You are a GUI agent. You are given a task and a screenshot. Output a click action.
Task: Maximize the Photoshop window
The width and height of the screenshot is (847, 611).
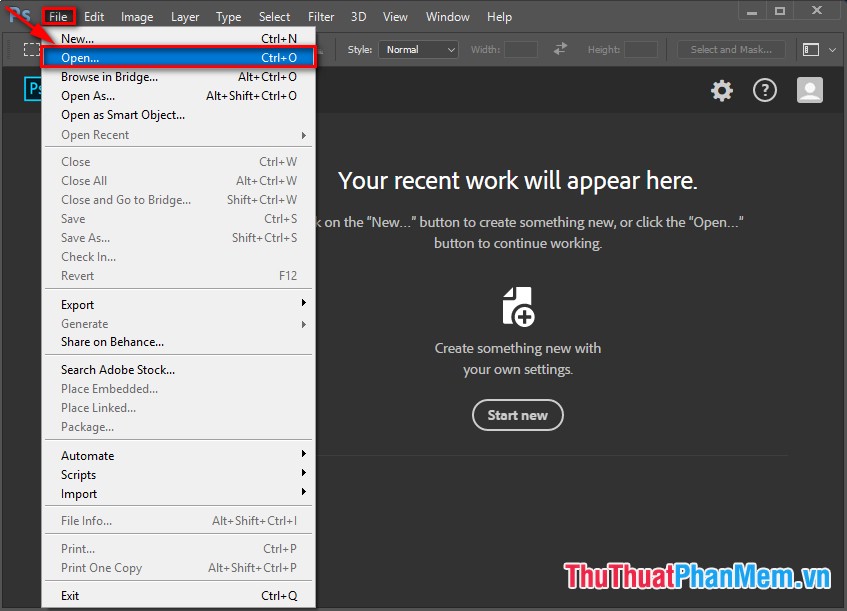click(780, 11)
